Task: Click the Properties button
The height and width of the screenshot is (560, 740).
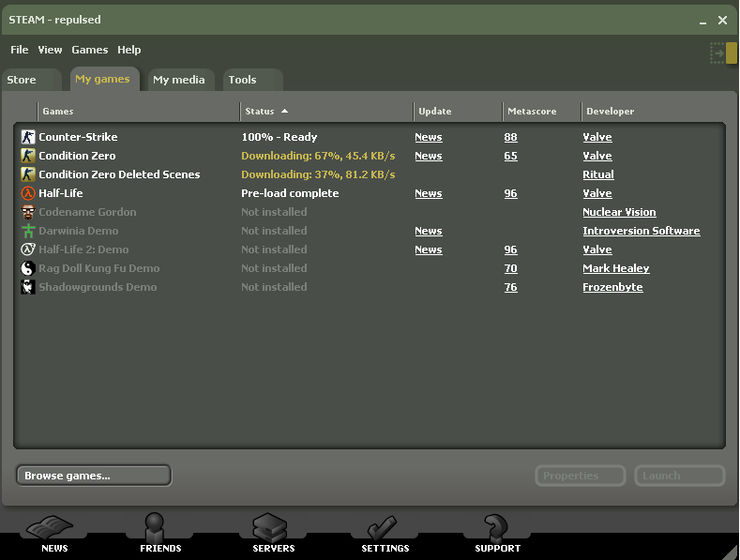Action: (581, 476)
